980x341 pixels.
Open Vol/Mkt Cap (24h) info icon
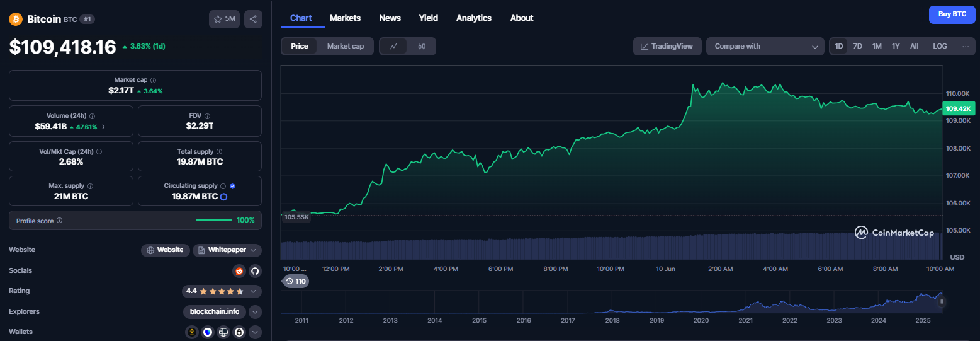coord(99,152)
